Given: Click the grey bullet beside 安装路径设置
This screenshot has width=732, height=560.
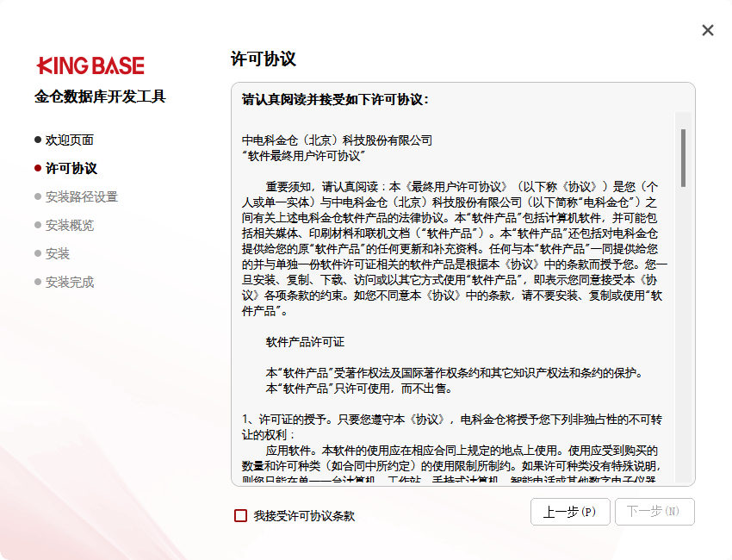Looking at the screenshot, I should pyautogui.click(x=38, y=196).
